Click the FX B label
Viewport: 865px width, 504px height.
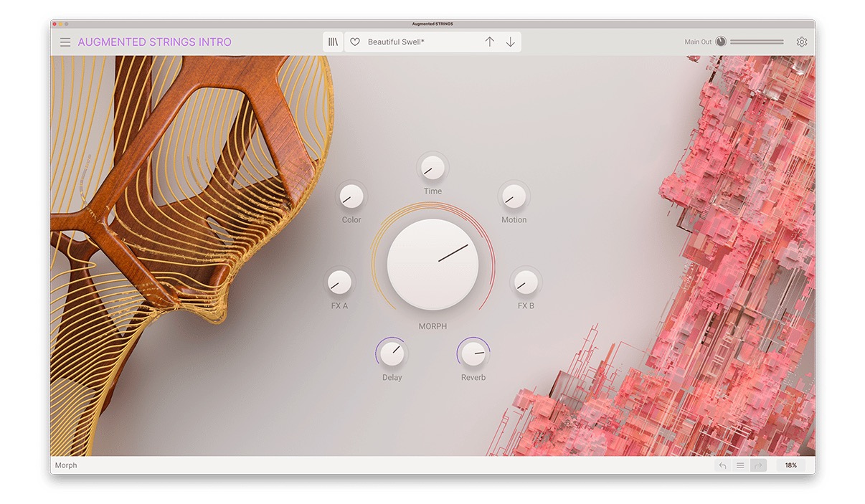tap(526, 306)
